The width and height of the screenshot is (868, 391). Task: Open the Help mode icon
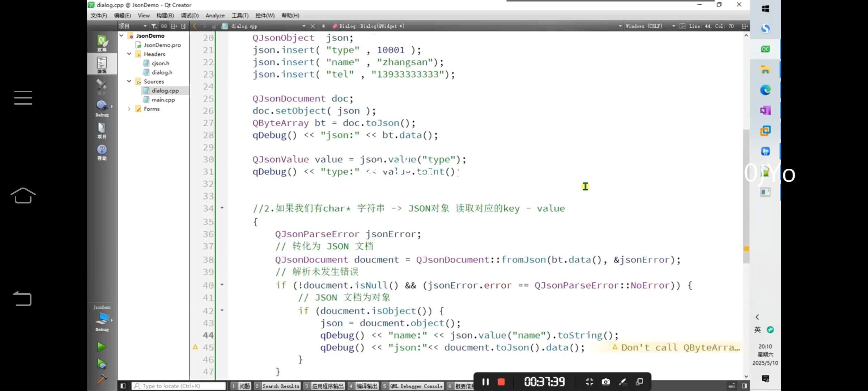tap(102, 152)
